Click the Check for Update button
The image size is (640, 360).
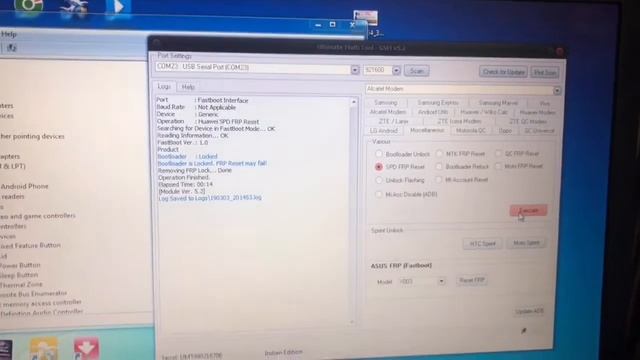click(x=503, y=72)
